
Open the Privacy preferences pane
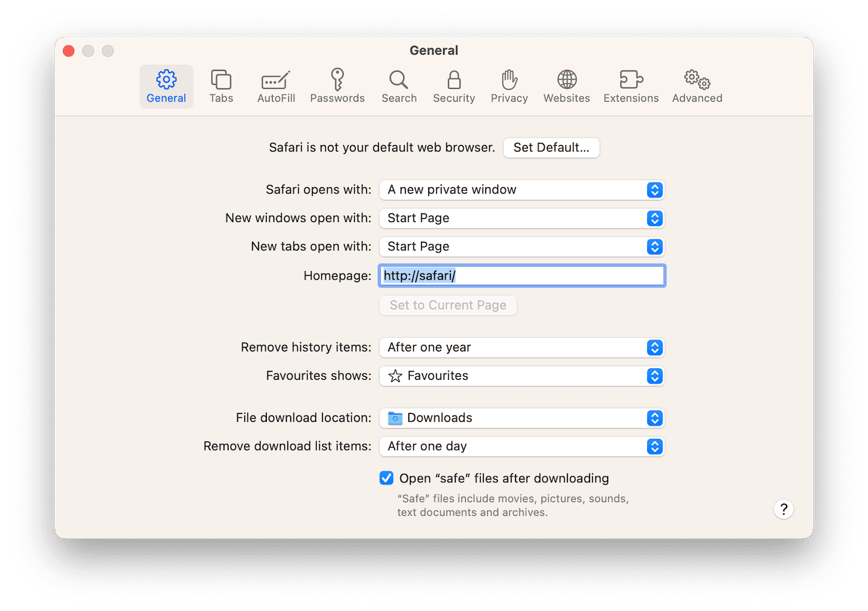[509, 86]
